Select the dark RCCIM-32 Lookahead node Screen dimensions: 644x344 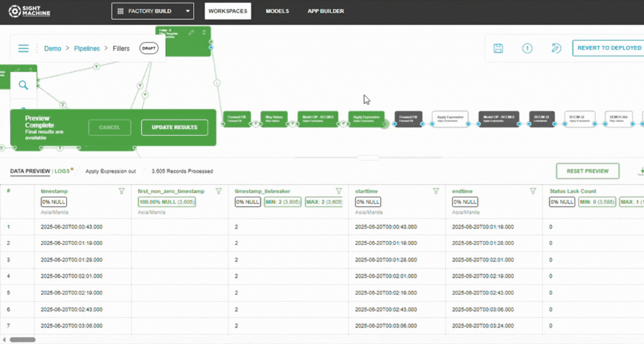[x=542, y=119]
